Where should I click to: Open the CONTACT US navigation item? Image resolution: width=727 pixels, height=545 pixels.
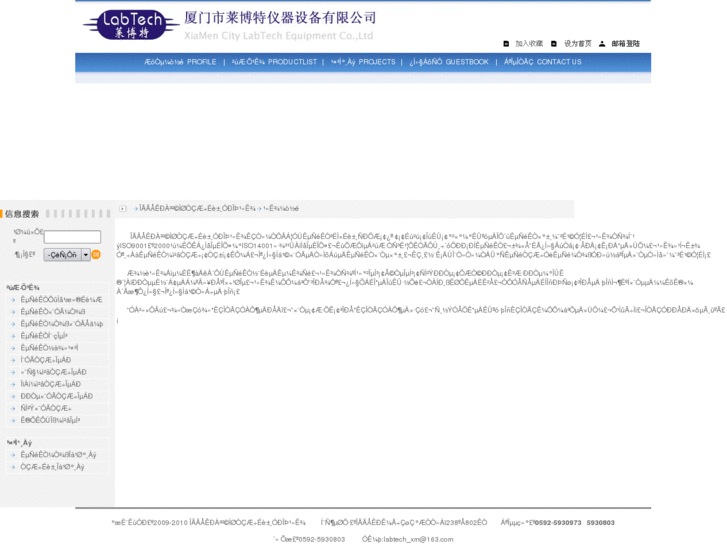(x=542, y=62)
